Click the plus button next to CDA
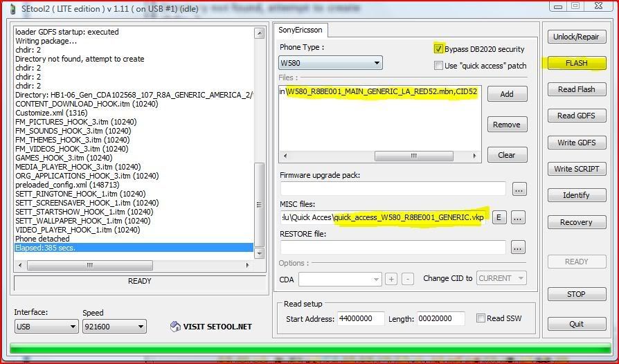Screen dimensions: 619x364 tap(391, 279)
